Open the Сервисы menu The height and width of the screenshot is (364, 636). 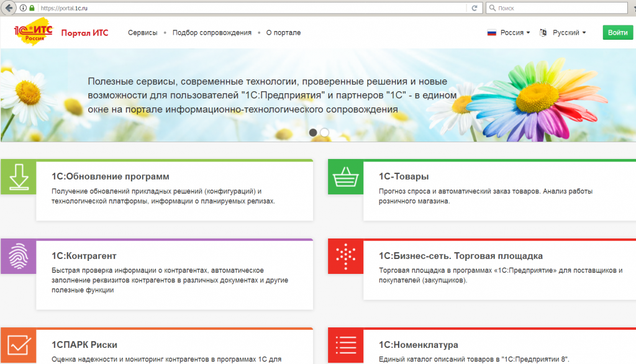tap(143, 33)
